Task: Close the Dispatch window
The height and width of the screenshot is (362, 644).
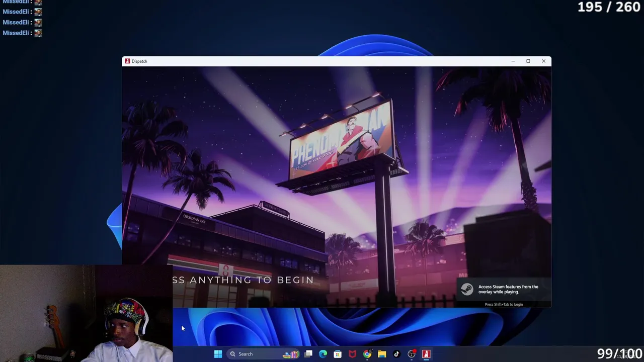Action: pos(543,61)
